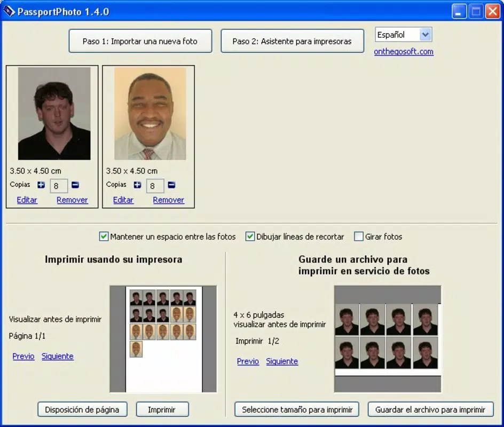This screenshot has height=427, width=504.
Task: Decrease copies for the first photo
Action: pos(75,185)
